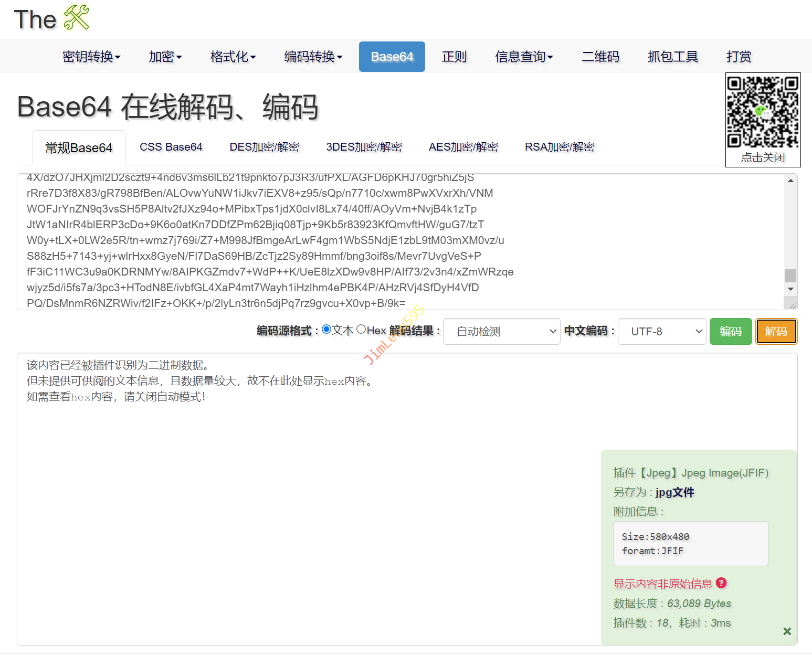Screen dimensions: 812x656
Task: Click the wrench and screwdriver logo icon
Action: 77,18
